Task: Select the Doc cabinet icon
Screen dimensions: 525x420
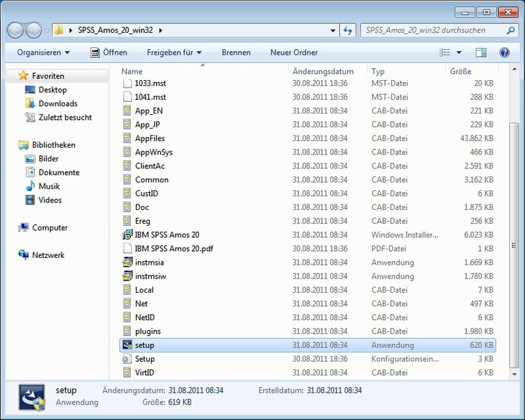Action: pyautogui.click(x=127, y=207)
